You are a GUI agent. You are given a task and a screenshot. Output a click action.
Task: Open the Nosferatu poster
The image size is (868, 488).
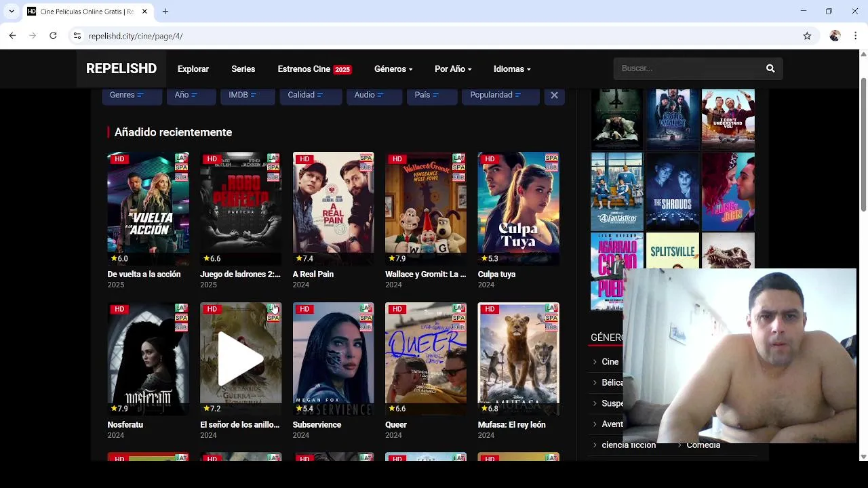pyautogui.click(x=148, y=359)
